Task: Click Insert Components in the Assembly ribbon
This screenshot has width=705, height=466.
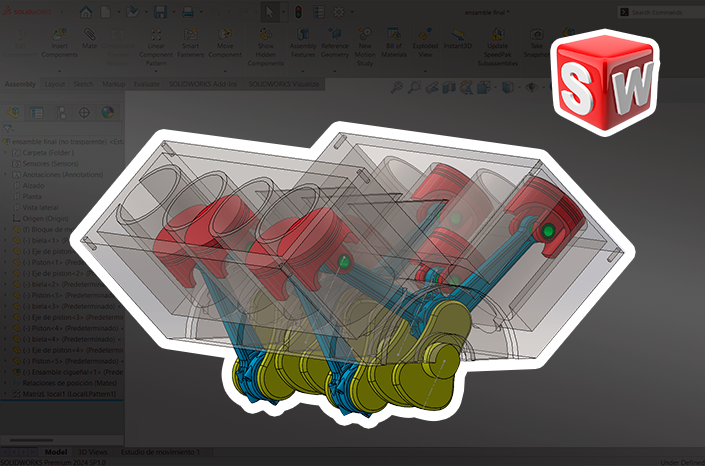Action: [x=59, y=43]
